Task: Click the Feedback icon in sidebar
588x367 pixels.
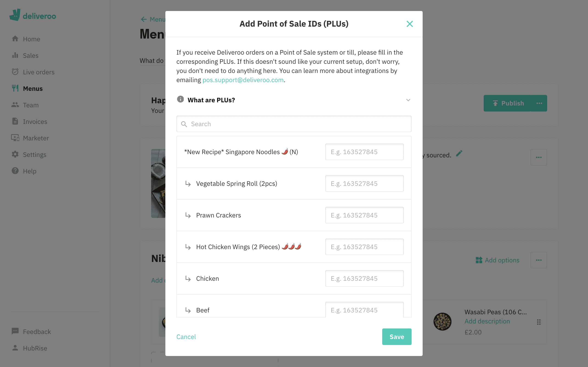Action: [x=14, y=331]
